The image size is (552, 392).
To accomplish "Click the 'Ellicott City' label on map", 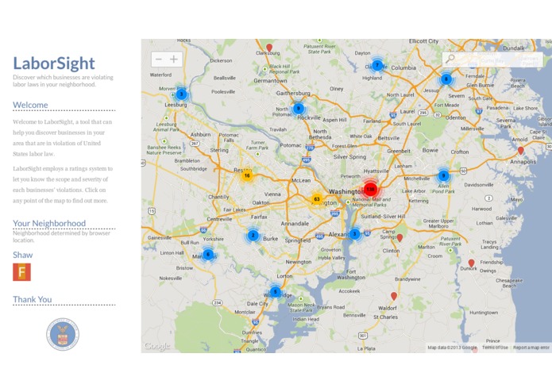I will tap(423, 41).
